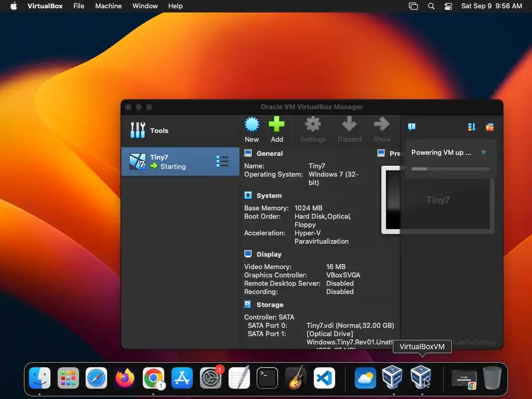This screenshot has width=532, height=399.
Task: Select the Tools entry in the sidebar
Action: (x=180, y=130)
